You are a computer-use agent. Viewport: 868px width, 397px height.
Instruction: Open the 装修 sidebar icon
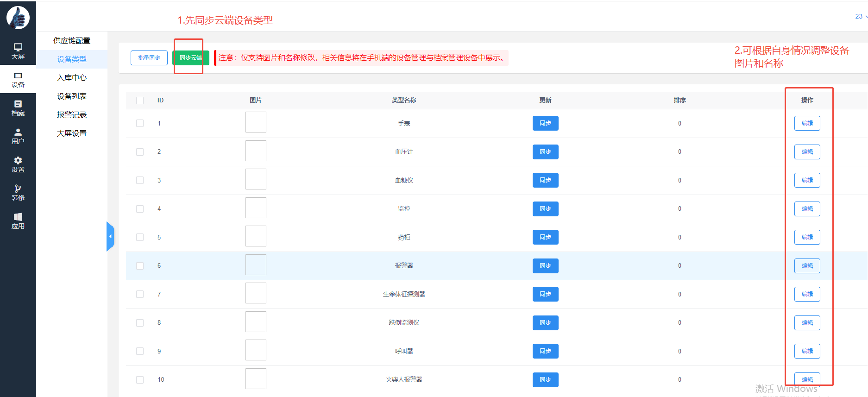pyautogui.click(x=18, y=192)
